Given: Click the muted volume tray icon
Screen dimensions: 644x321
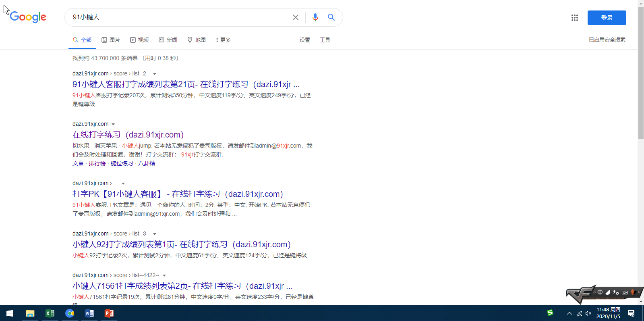Looking at the screenshot, I should tap(588, 313).
